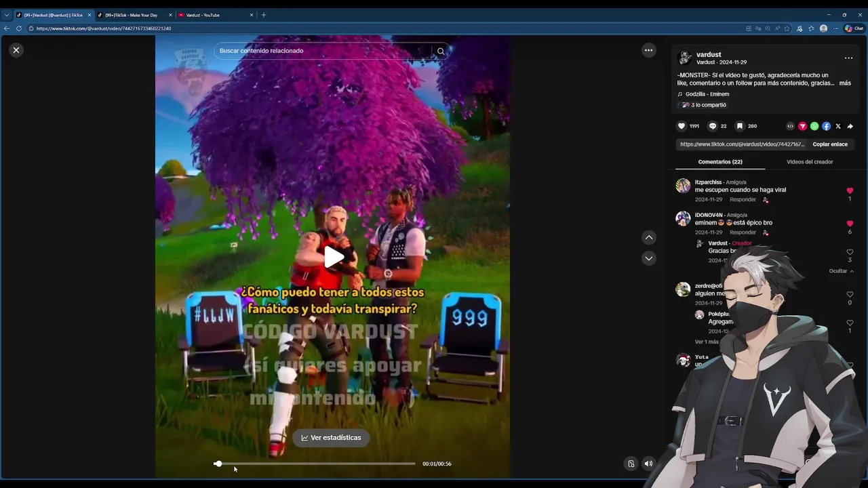
Task: Open the post options three-dot menu
Action: coord(848,58)
